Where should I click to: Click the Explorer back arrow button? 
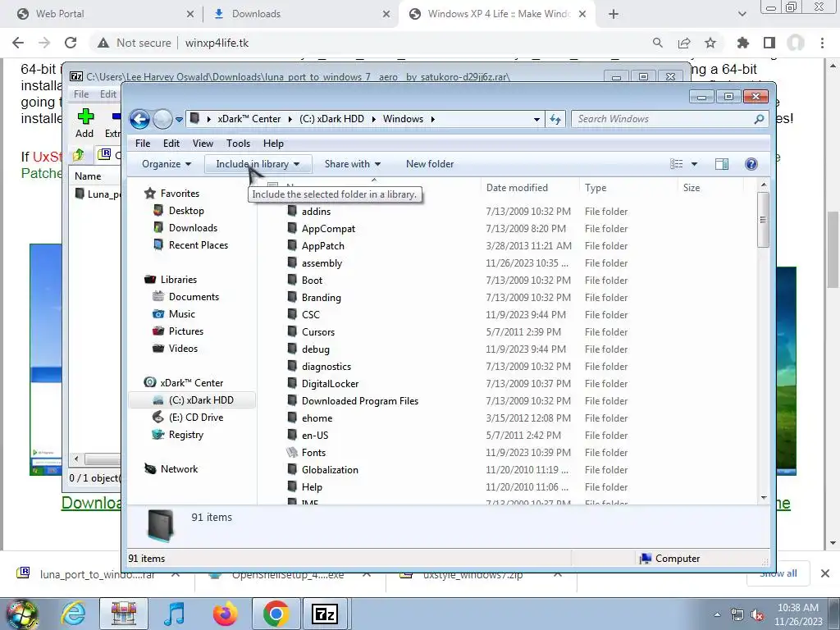click(x=139, y=119)
